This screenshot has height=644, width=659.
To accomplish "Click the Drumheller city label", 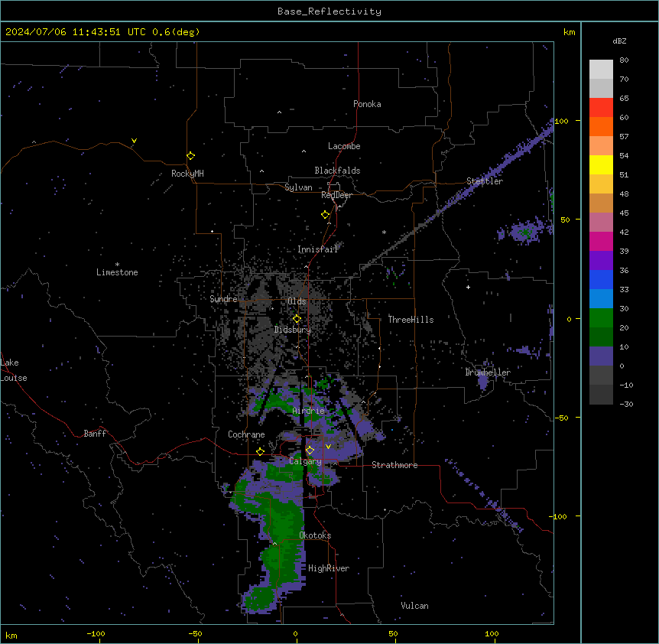I will tap(488, 372).
